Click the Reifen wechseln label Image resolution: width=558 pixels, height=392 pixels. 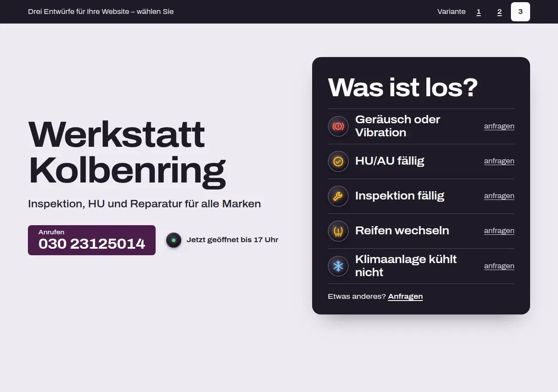pyautogui.click(x=402, y=230)
